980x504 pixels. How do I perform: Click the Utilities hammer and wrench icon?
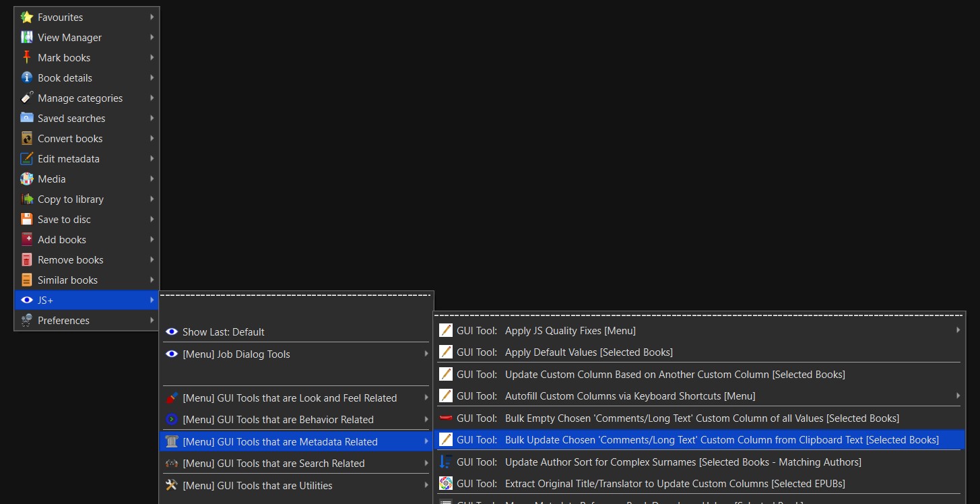coord(172,486)
